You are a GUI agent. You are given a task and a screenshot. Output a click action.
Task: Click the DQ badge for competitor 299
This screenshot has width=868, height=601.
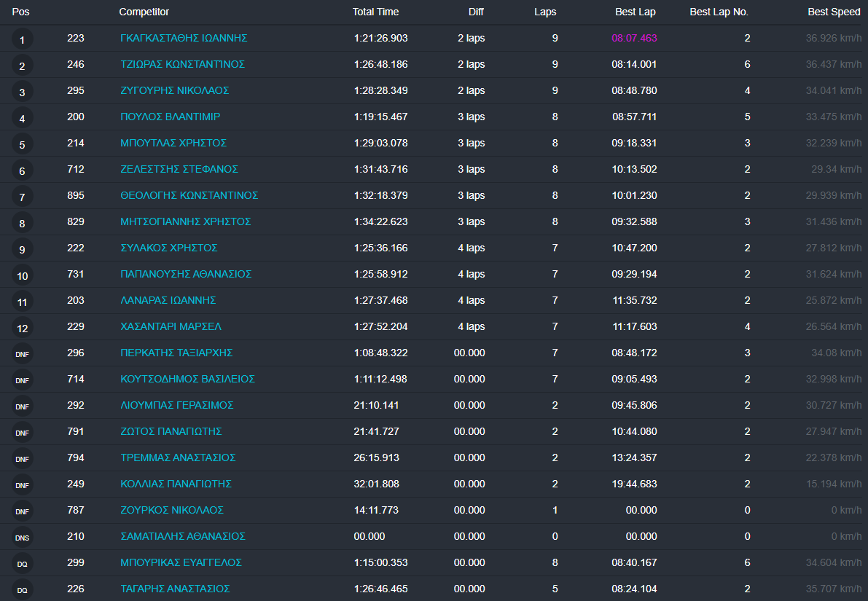pyautogui.click(x=22, y=564)
